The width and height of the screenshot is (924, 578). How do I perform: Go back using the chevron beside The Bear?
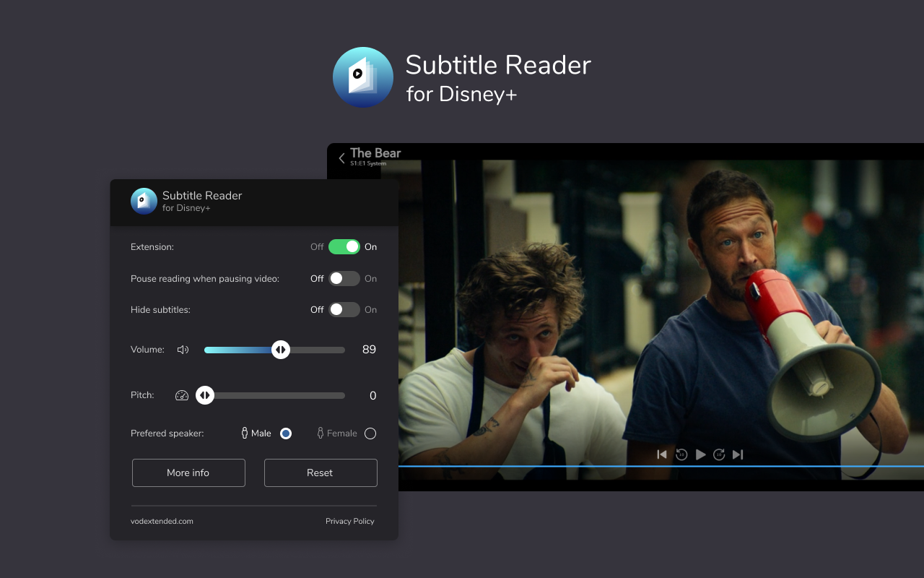tap(341, 158)
